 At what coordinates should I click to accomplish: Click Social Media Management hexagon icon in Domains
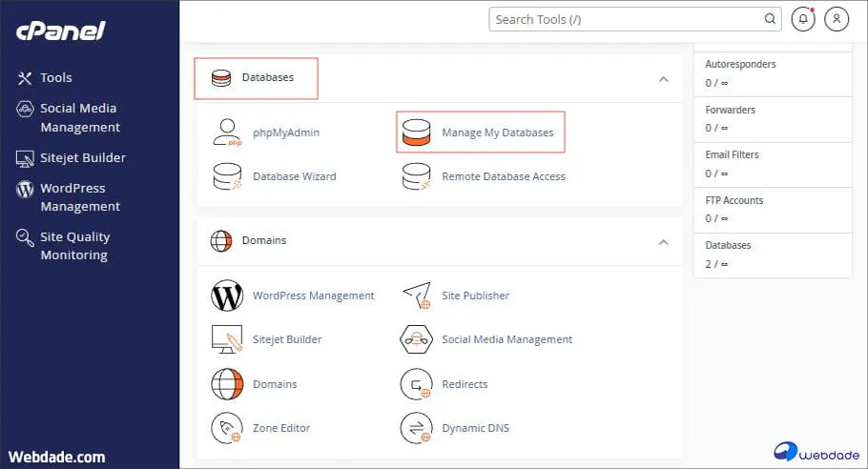tap(416, 339)
